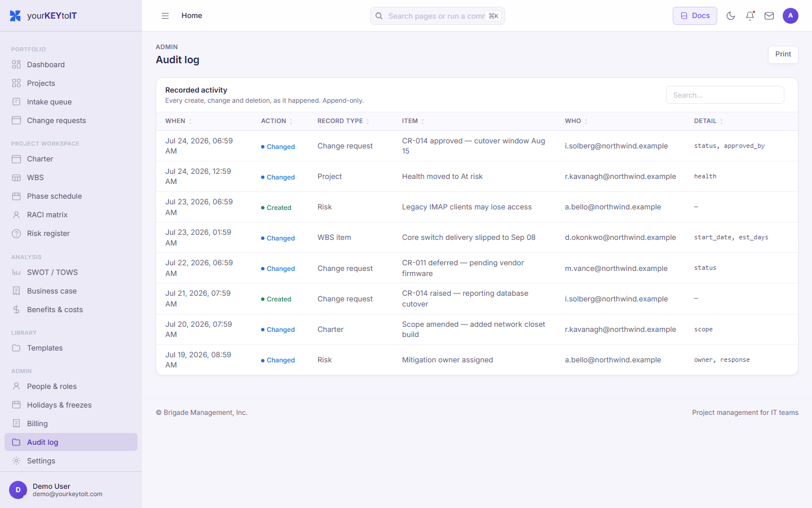This screenshot has width=812, height=508.
Task: Click the Demo User D avatar
Action: (18, 490)
